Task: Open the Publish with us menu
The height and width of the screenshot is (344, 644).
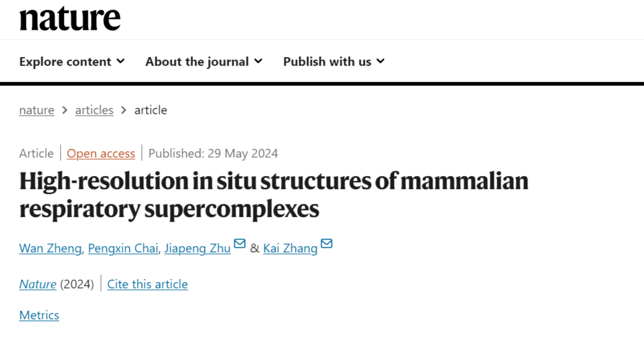Action: [x=334, y=61]
